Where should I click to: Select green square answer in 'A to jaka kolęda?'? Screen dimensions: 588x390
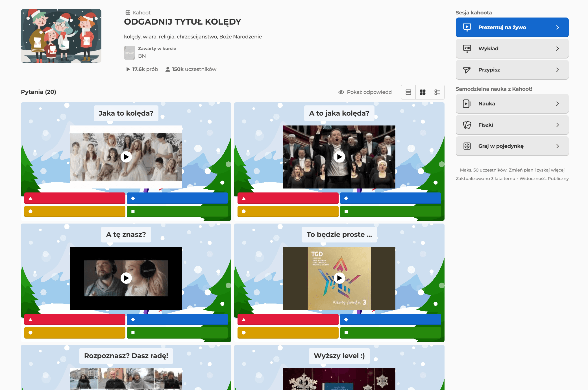click(391, 211)
